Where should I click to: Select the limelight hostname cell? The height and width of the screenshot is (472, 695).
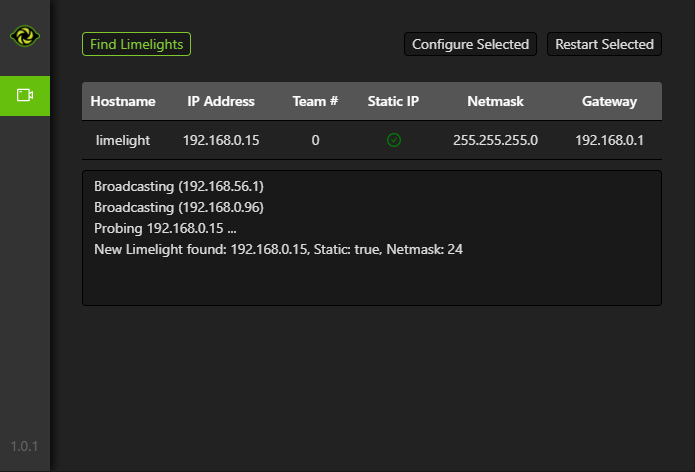pos(123,140)
